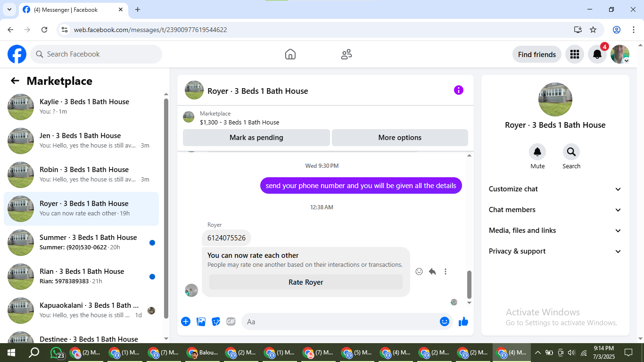
Task: Click the conversation list scrollbar
Action: point(166,207)
